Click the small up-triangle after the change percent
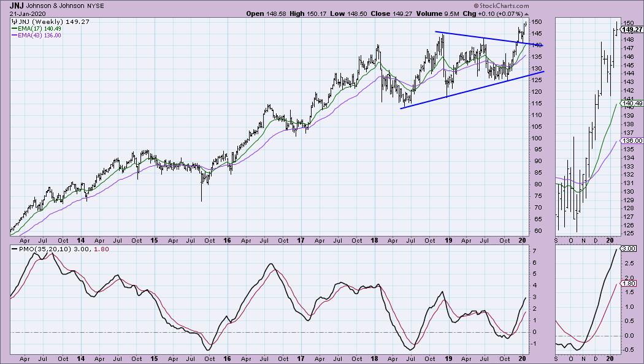 (526, 14)
